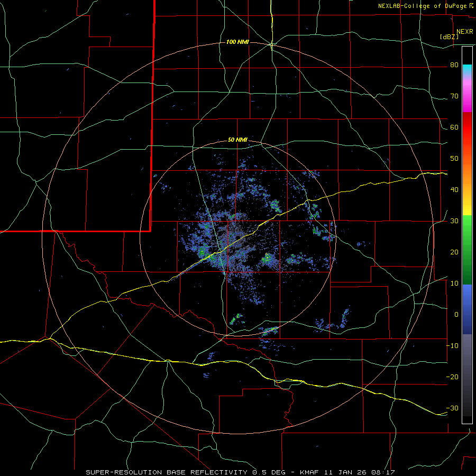Viewport: 476px width, 476px height.
Task: Click the 40 value on the dBZ scale
Action: click(x=454, y=190)
